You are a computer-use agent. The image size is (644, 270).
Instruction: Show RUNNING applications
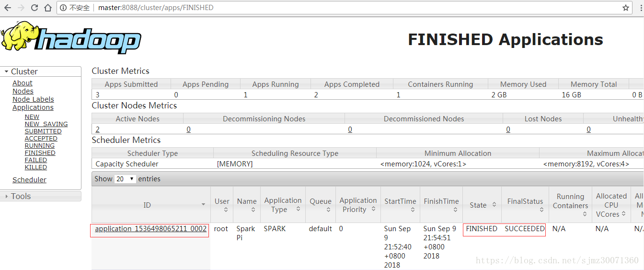[x=40, y=145]
